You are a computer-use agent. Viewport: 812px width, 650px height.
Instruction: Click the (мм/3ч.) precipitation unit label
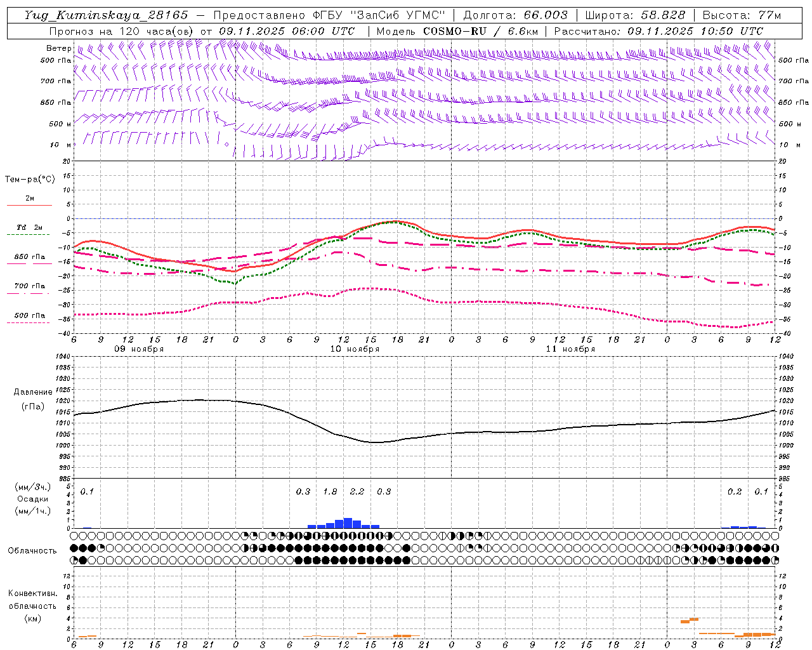[33, 487]
